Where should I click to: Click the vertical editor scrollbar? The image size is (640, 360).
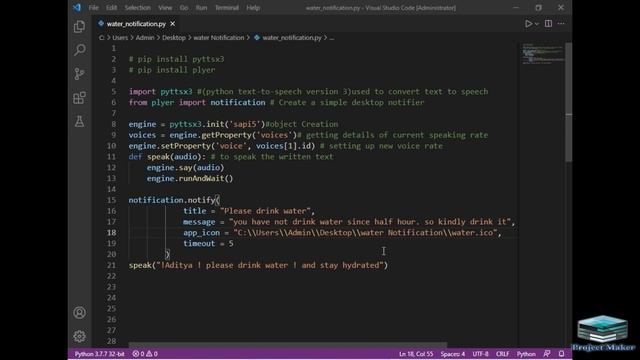click(x=569, y=102)
